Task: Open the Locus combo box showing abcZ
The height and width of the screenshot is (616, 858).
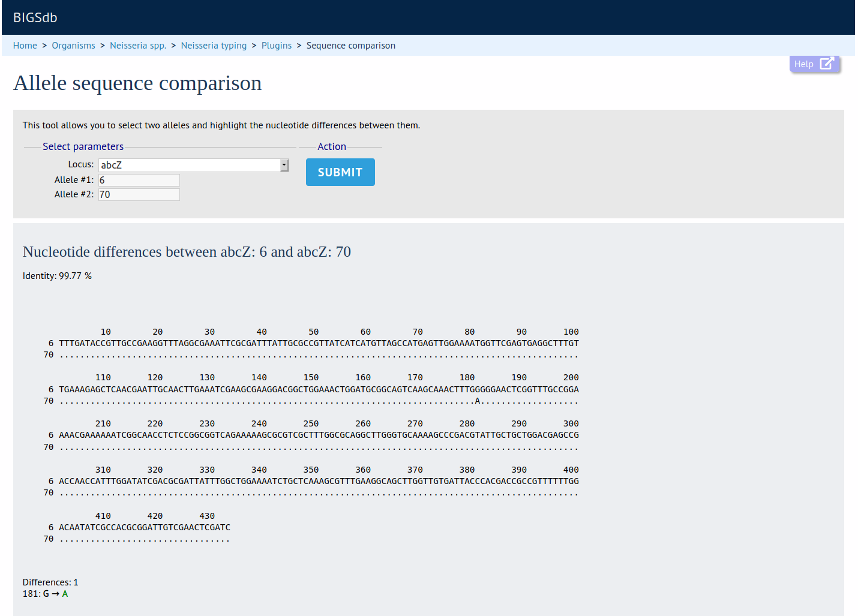Action: (x=189, y=165)
